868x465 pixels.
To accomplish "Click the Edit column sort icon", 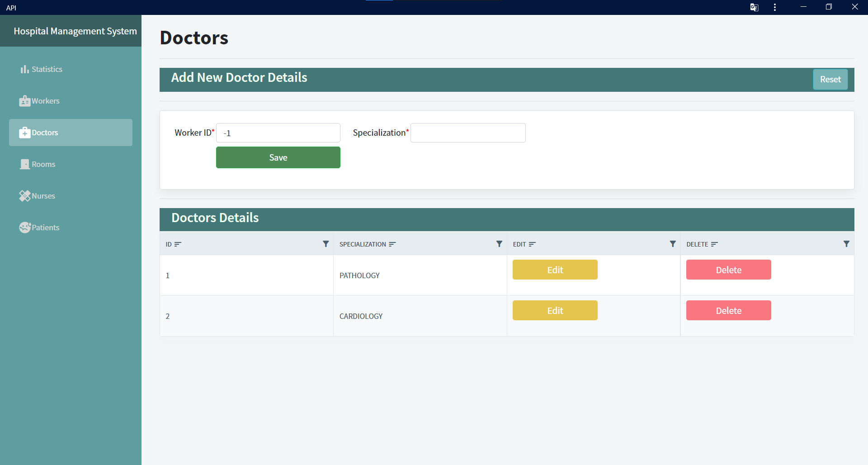I will click(x=532, y=244).
